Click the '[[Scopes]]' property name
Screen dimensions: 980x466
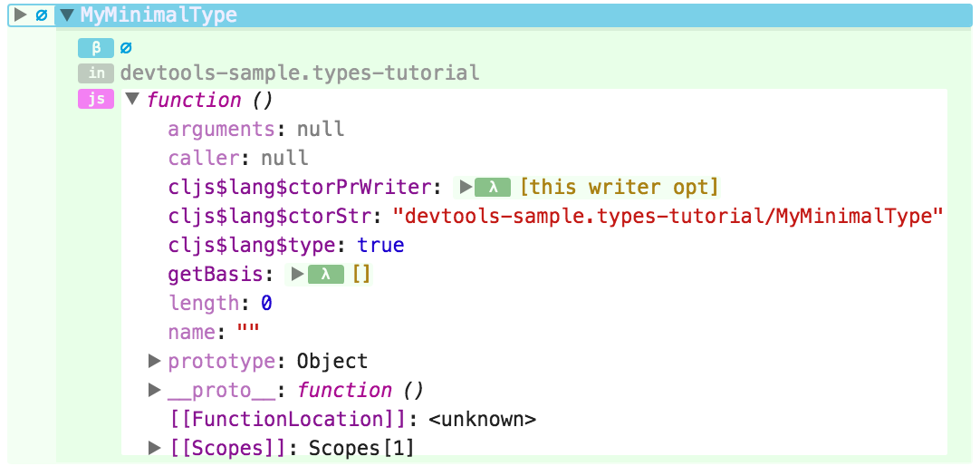point(230,449)
